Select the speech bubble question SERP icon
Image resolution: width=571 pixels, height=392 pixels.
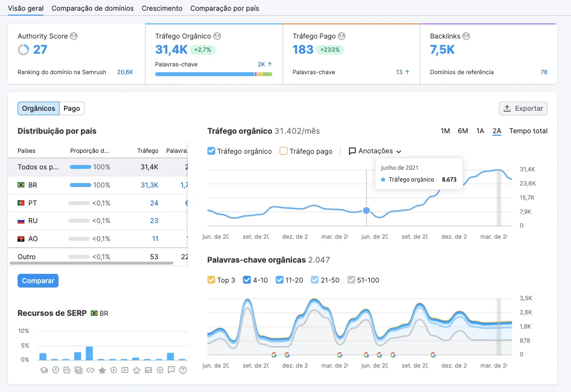171,370
